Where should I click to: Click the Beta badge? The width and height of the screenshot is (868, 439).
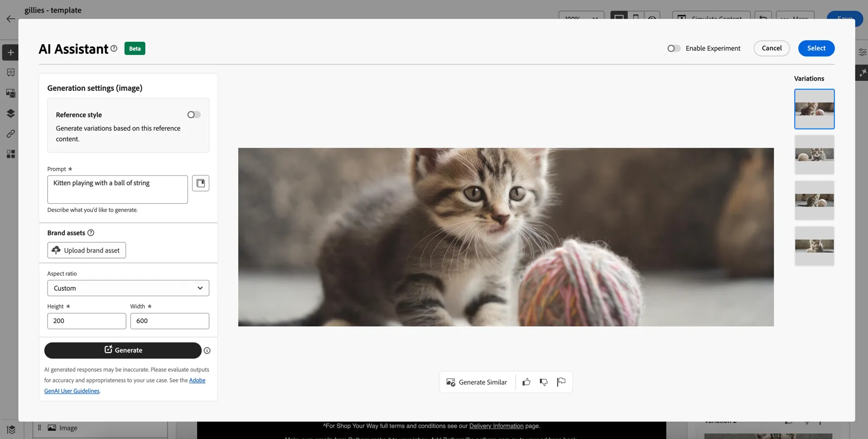coord(135,49)
